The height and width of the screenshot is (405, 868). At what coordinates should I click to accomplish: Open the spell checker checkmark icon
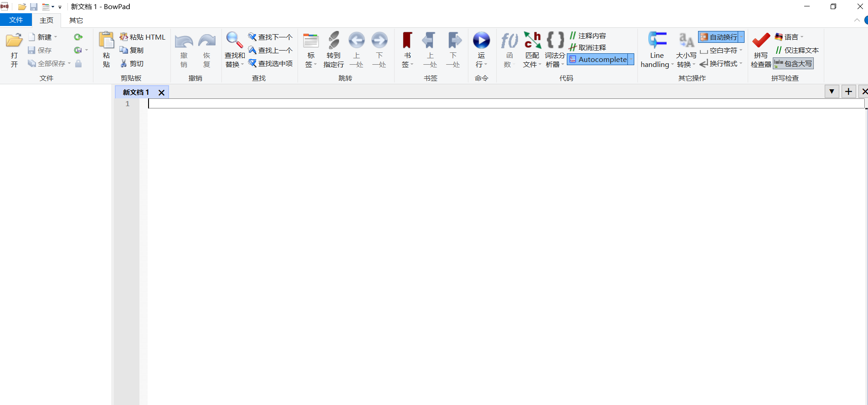coord(760,41)
